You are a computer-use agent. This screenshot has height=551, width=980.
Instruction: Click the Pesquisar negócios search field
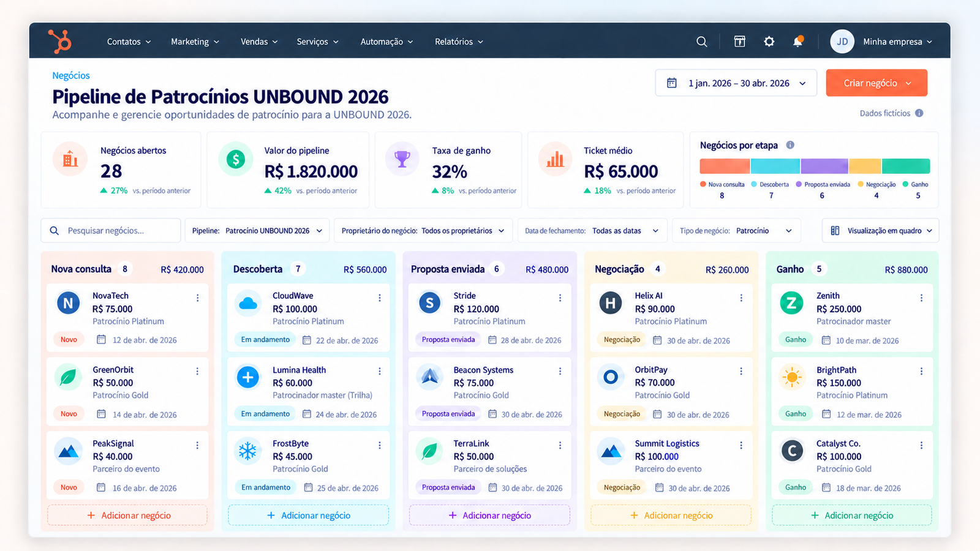[111, 231]
